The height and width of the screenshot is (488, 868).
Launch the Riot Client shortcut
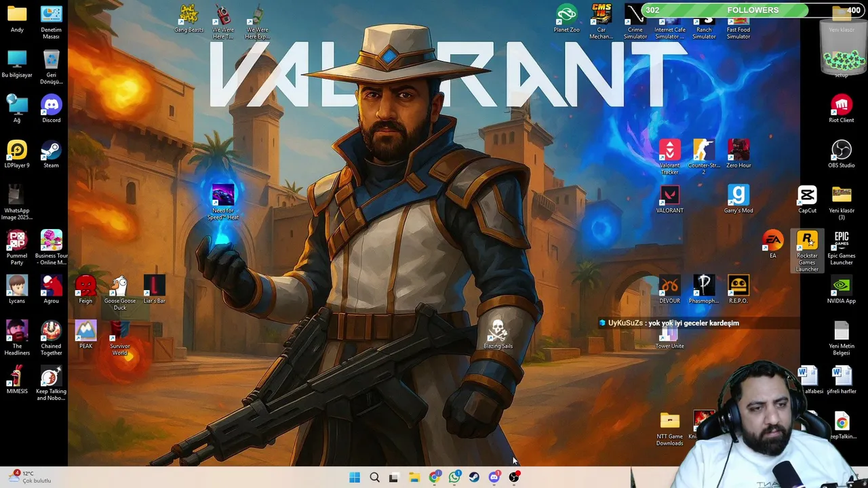(842, 109)
